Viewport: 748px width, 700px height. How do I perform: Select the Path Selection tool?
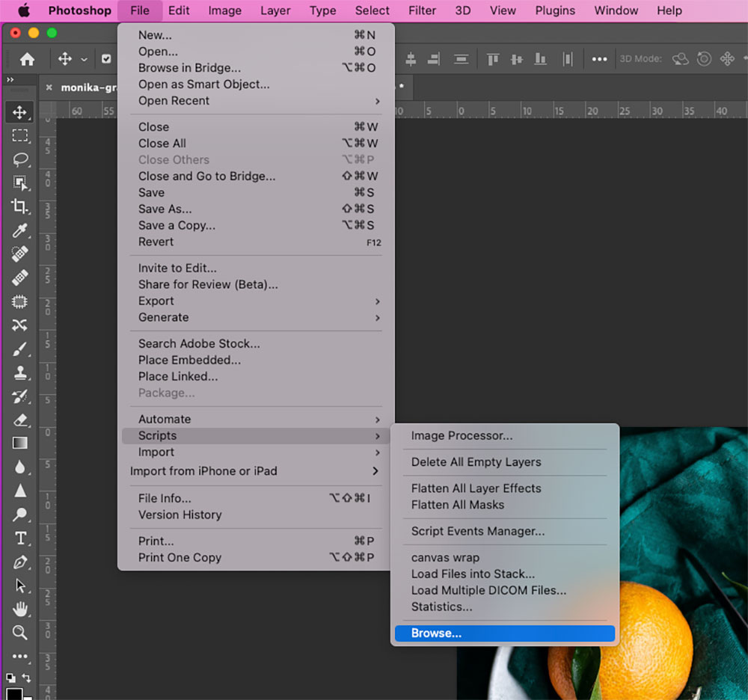[19, 586]
